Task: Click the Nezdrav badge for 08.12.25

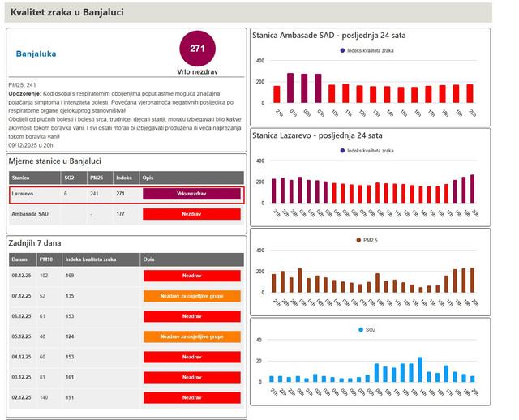Action: pos(192,276)
